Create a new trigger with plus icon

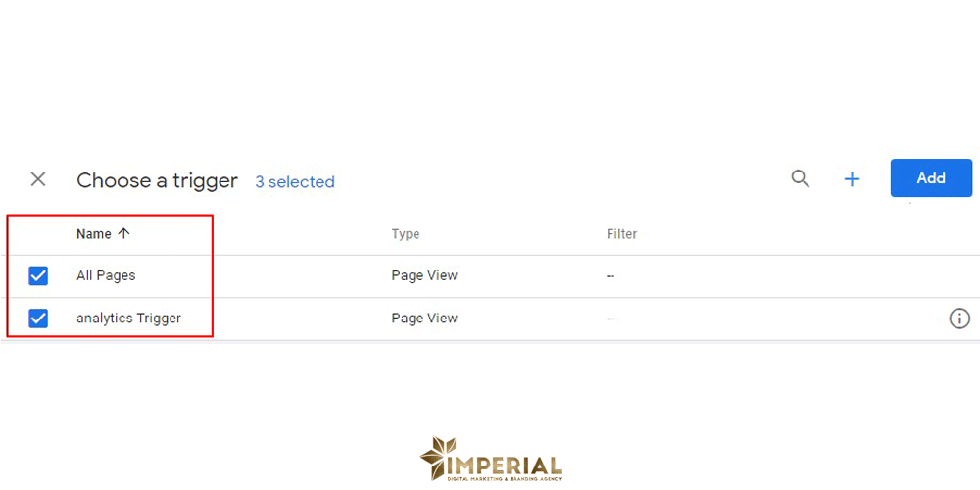pos(852,178)
